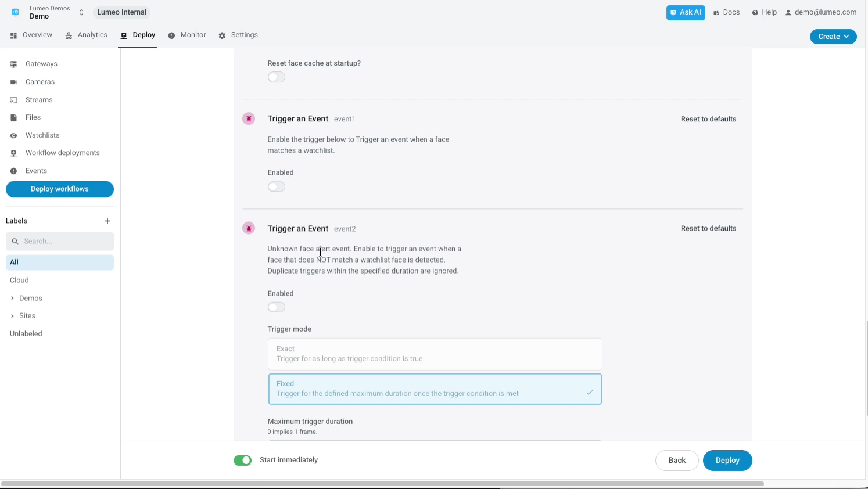Switch to the Monitor tab
The image size is (868, 489).
[187, 35]
